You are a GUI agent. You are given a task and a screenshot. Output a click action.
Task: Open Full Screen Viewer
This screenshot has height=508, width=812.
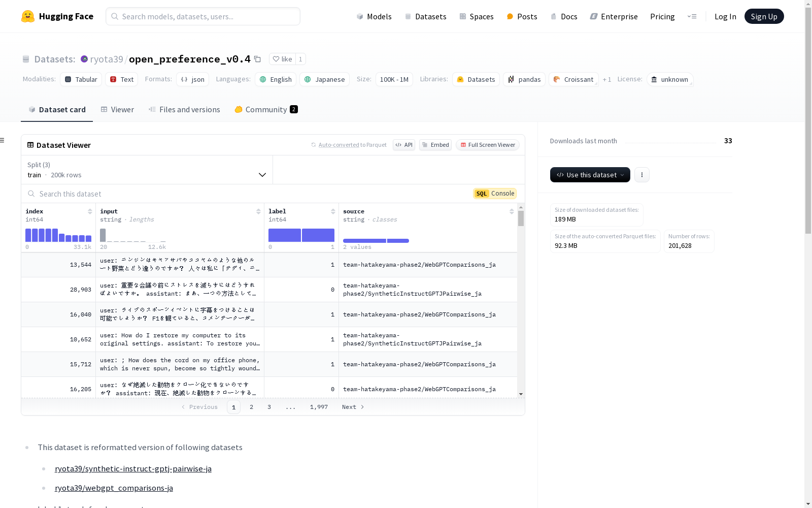click(x=488, y=145)
